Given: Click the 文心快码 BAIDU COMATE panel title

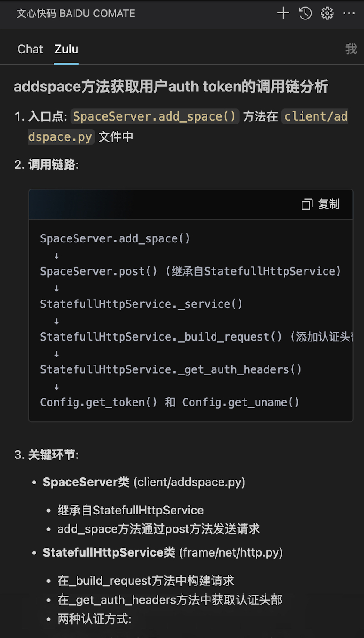Looking at the screenshot, I should (76, 13).
